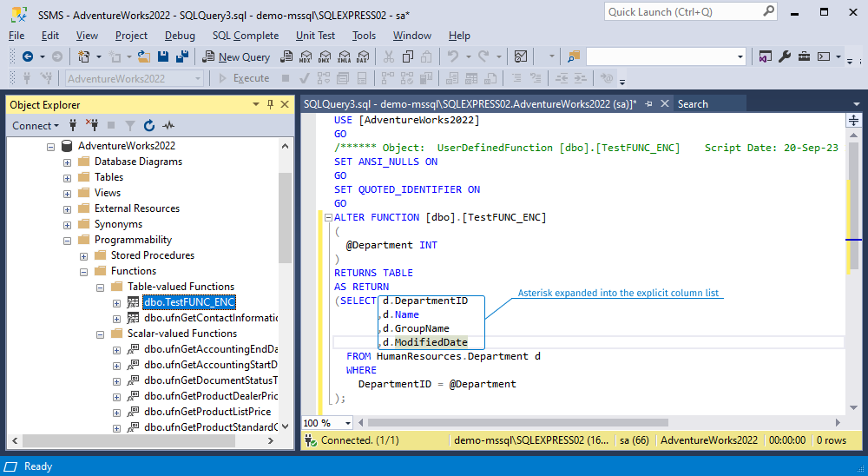Close the Object Explorer panel
Viewport: 868px width, 476px height.
tap(285, 104)
